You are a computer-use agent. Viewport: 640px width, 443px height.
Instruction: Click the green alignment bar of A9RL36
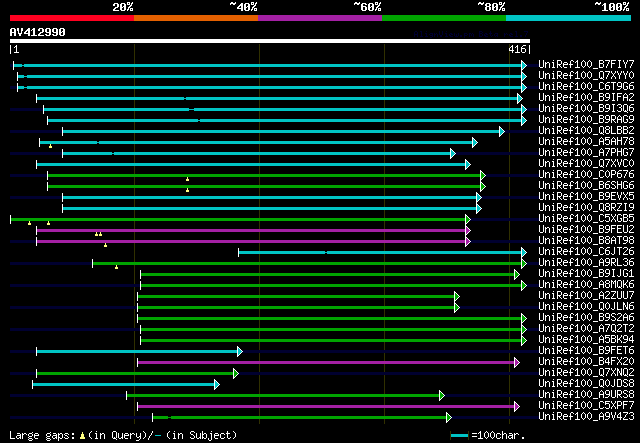point(307,263)
